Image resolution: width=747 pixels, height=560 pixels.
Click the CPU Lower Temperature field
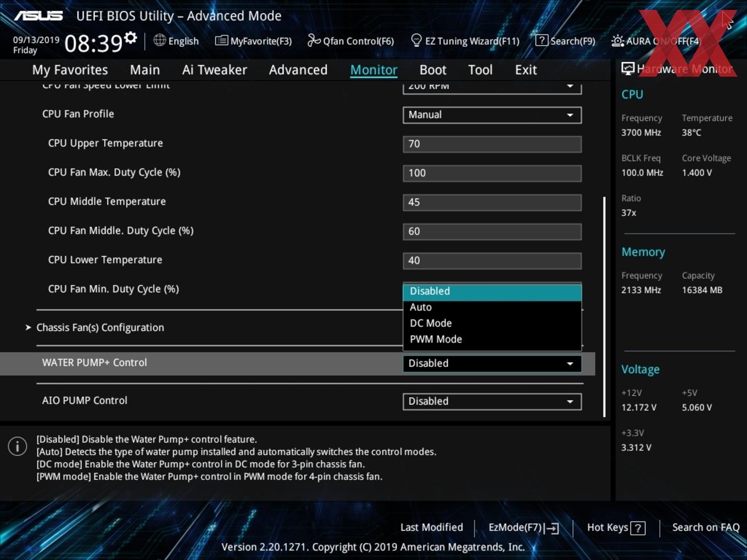click(x=492, y=260)
